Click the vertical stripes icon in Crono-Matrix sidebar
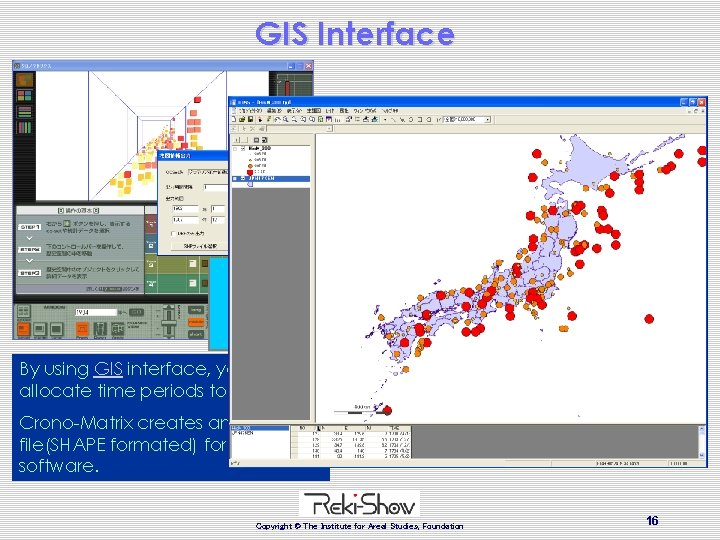 click(x=24, y=127)
